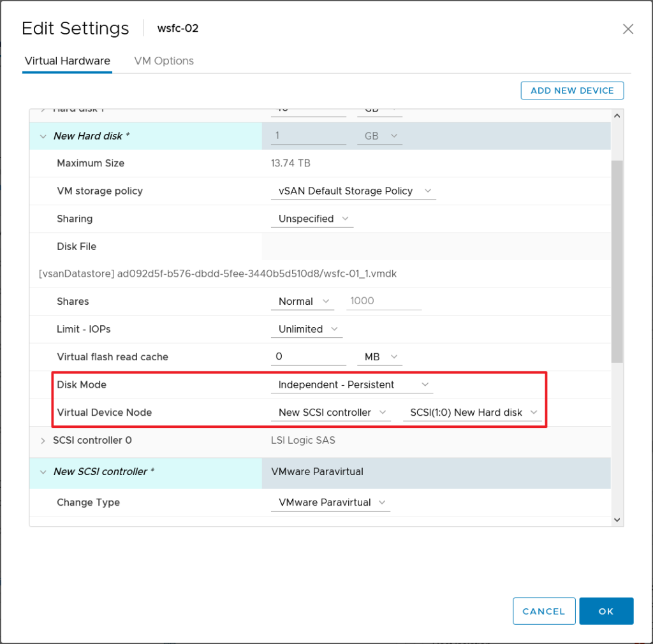653x644 pixels.
Task: Collapse the New SCSI controller section
Action: click(43, 472)
